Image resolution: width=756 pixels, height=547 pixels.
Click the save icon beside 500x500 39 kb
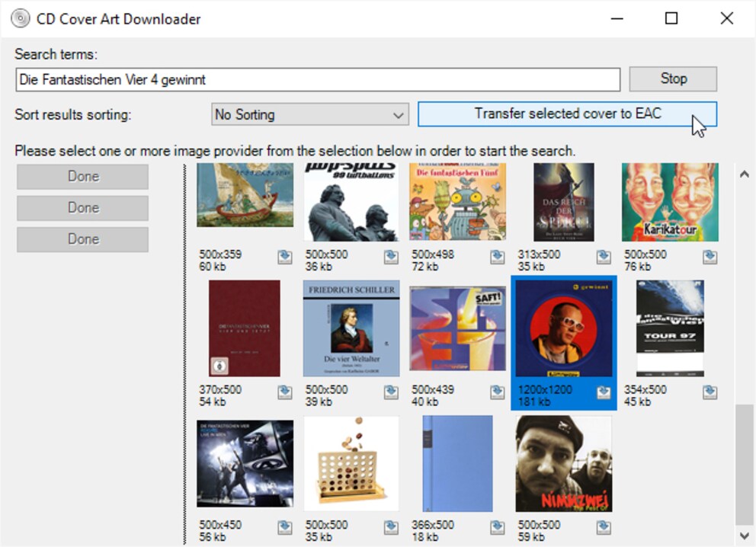tap(391, 392)
